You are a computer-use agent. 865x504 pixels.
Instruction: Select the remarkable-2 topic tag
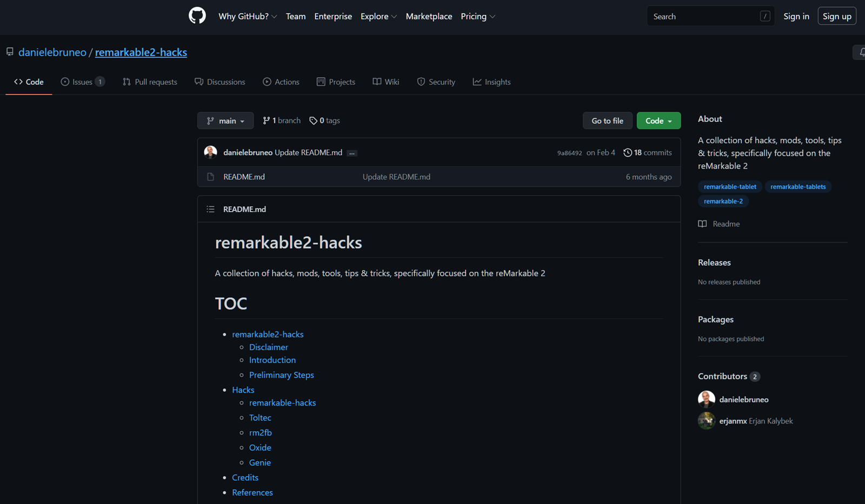(x=723, y=201)
